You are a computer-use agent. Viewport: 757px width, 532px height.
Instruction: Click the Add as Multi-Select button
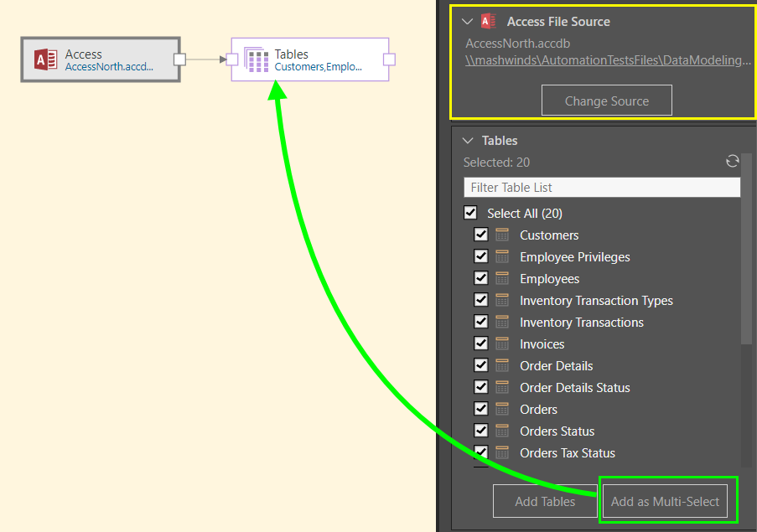click(665, 502)
